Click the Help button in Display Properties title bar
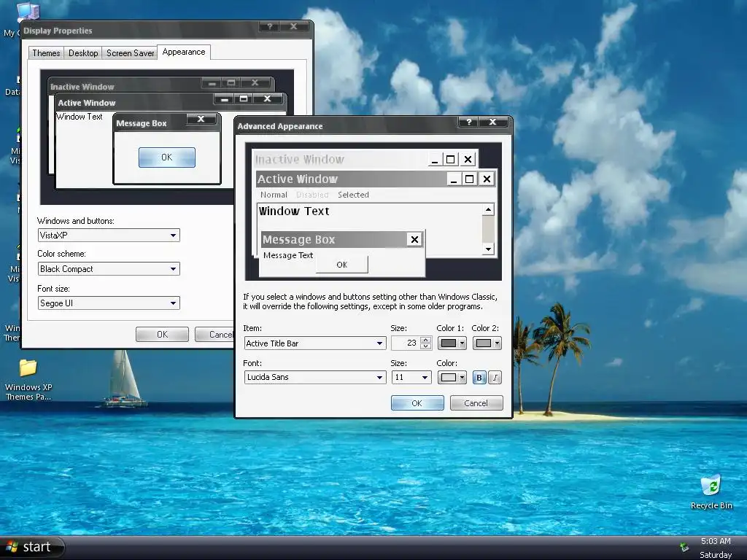747x560 pixels. point(270,27)
